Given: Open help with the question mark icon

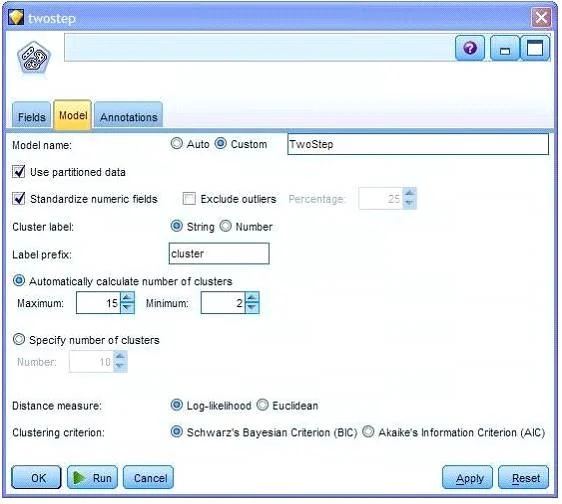Looking at the screenshot, I should coord(470,48).
